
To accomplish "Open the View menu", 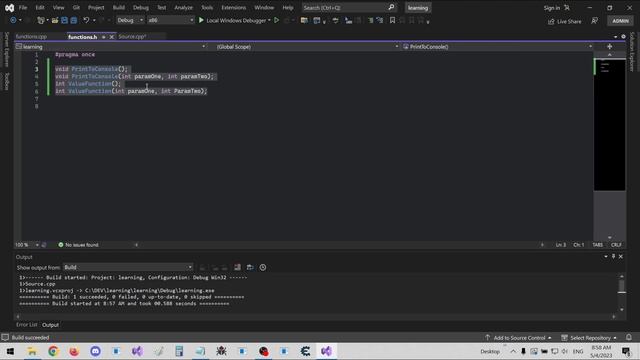I will (58, 8).
